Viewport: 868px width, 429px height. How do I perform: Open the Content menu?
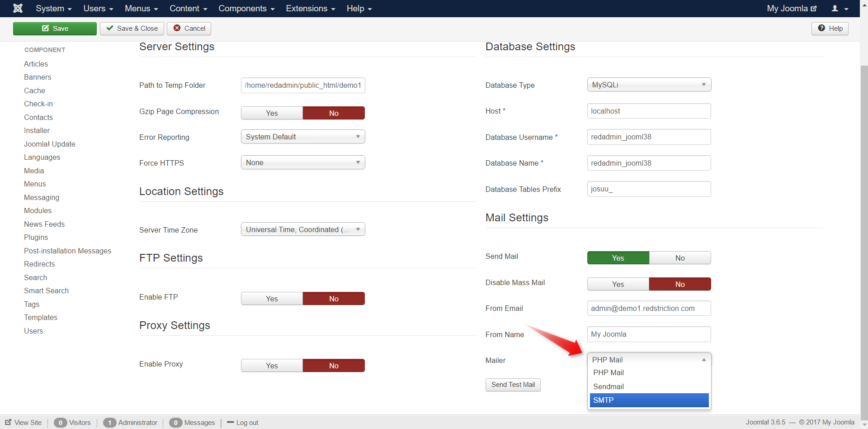(x=188, y=9)
